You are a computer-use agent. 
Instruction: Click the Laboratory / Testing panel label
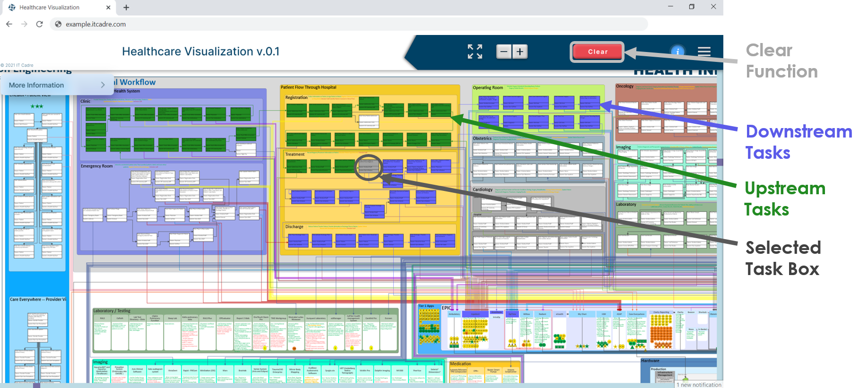(x=112, y=310)
